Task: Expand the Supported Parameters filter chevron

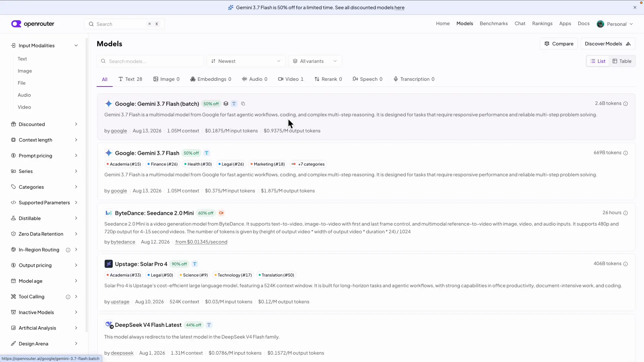Action: 76,202
